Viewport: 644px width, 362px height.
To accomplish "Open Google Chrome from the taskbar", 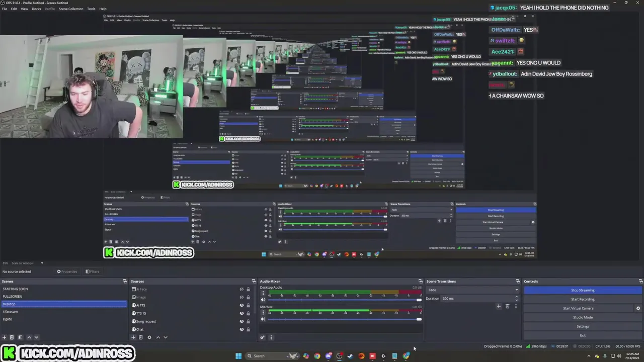I will point(317,356).
